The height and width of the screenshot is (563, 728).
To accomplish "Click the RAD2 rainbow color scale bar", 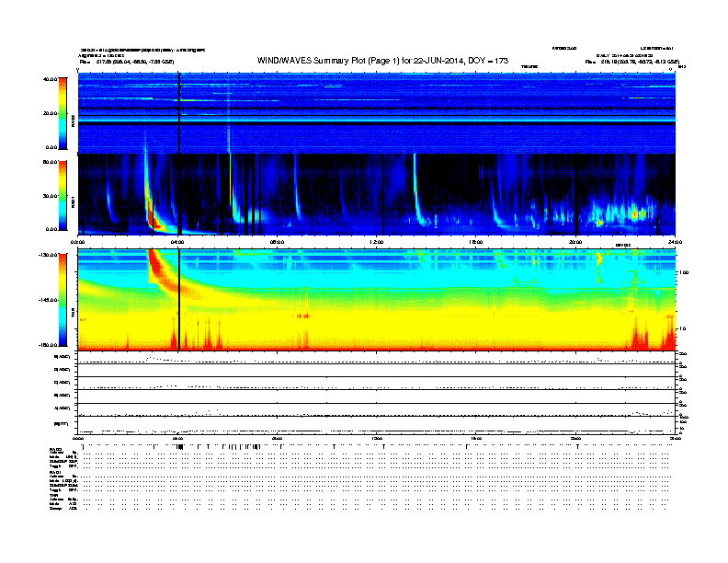I will tap(63, 113).
